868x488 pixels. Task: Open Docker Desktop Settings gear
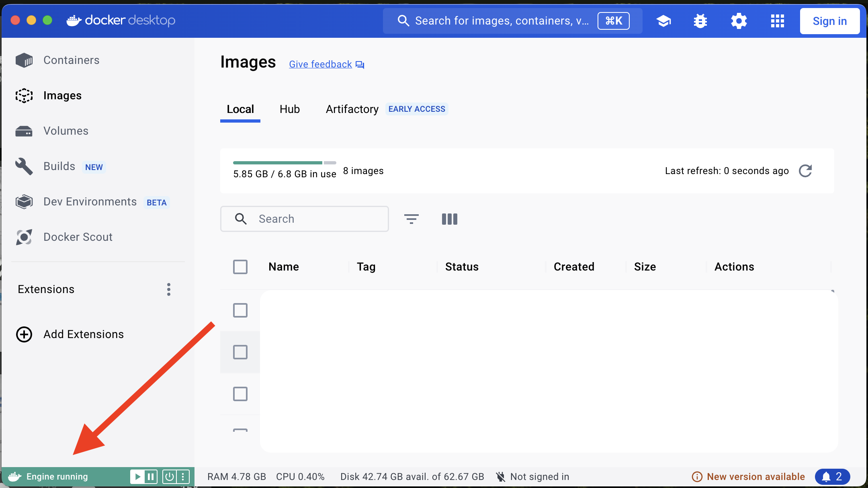(x=739, y=21)
